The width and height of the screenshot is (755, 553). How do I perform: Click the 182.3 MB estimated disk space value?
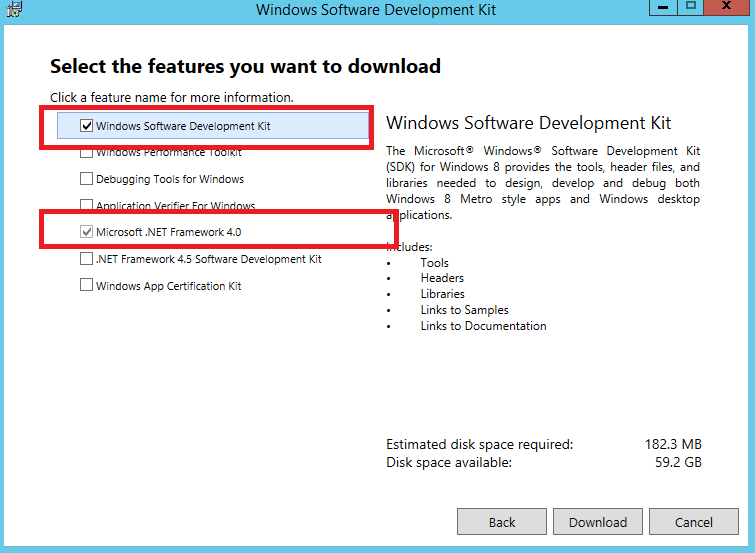coord(673,444)
